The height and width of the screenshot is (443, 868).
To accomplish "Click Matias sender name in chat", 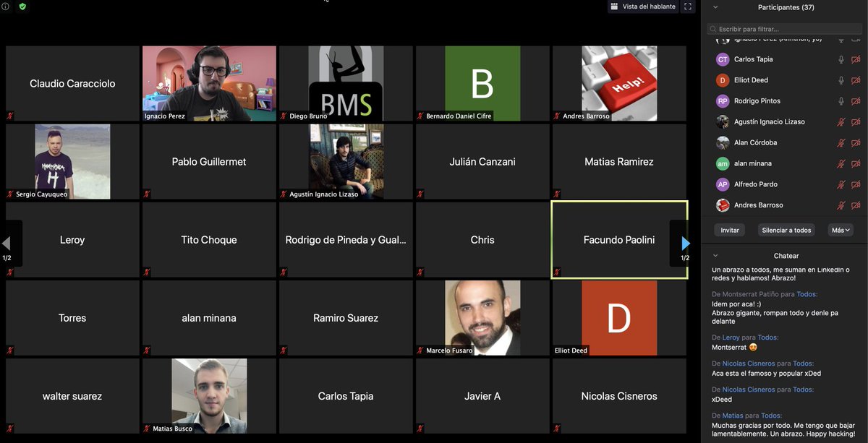I will [x=732, y=416].
